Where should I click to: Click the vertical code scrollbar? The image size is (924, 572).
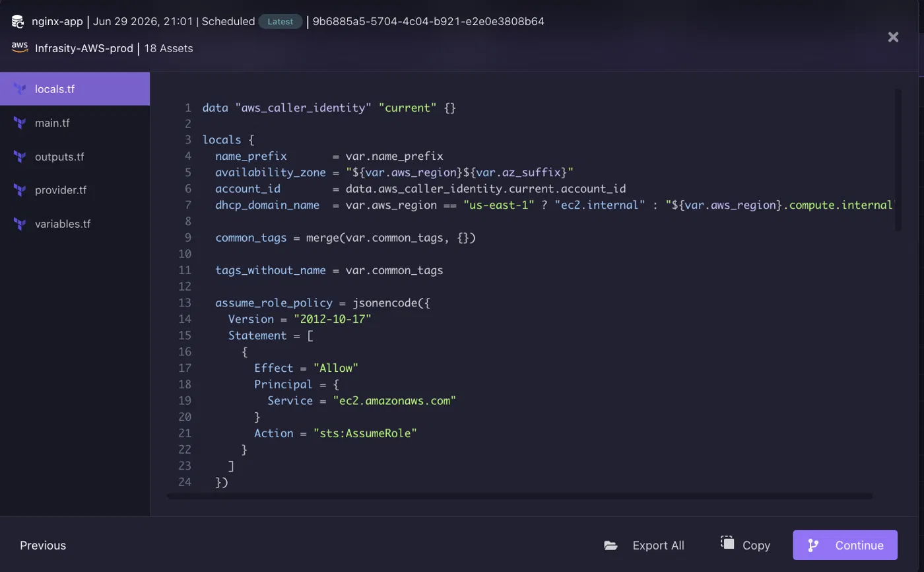tap(898, 160)
